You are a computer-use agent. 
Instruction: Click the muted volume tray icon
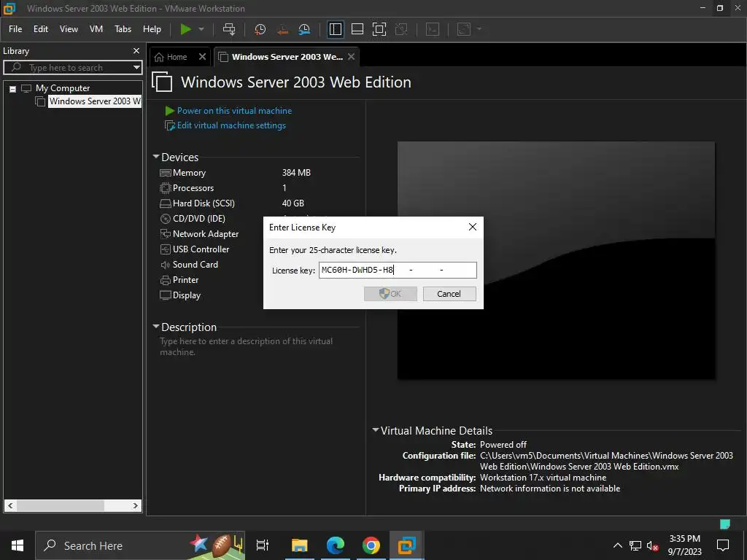[x=653, y=545]
